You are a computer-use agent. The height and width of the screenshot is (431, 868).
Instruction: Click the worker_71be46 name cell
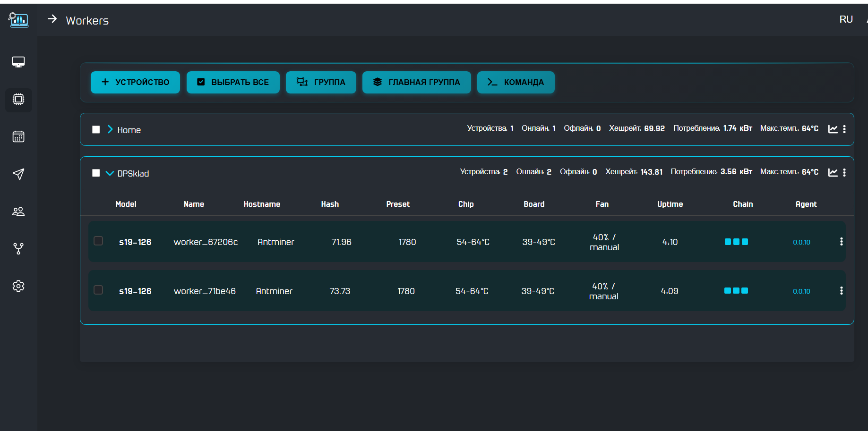pyautogui.click(x=205, y=291)
